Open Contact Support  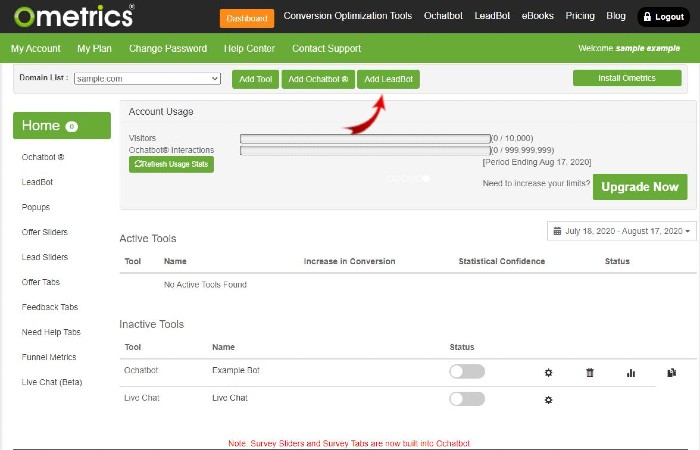click(x=326, y=48)
